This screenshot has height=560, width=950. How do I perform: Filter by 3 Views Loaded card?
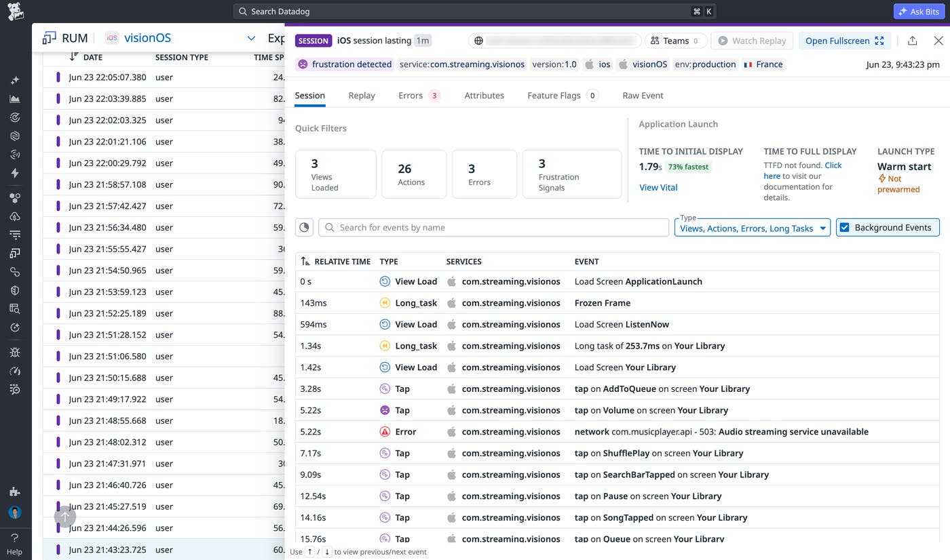pyautogui.click(x=335, y=174)
